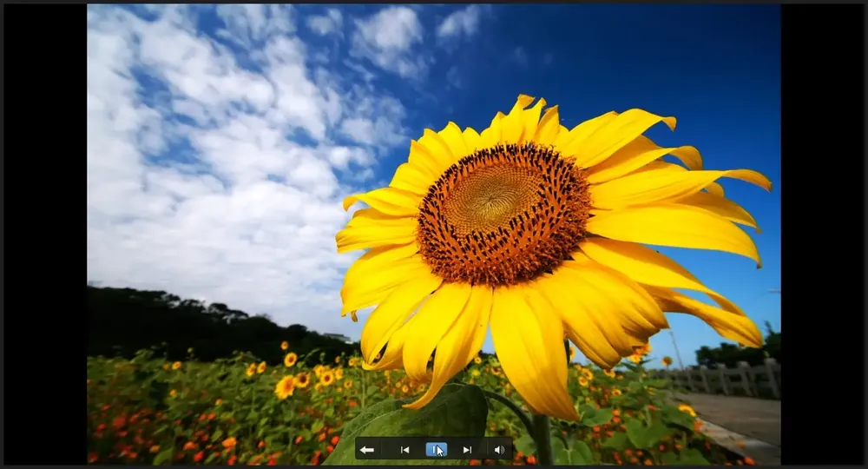The width and height of the screenshot is (868, 469).
Task: Click the highlighted blue pause button
Action: pos(437,450)
